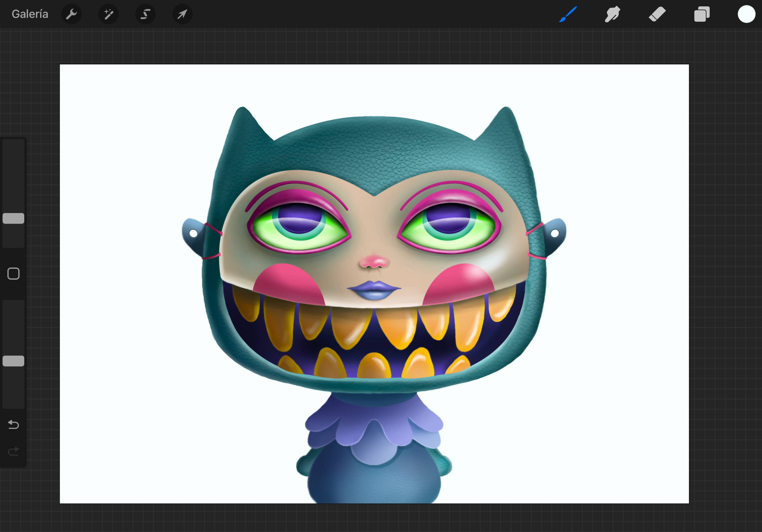Select the Smudge finger tool
Viewport: 762px width, 532px height.
(x=612, y=14)
